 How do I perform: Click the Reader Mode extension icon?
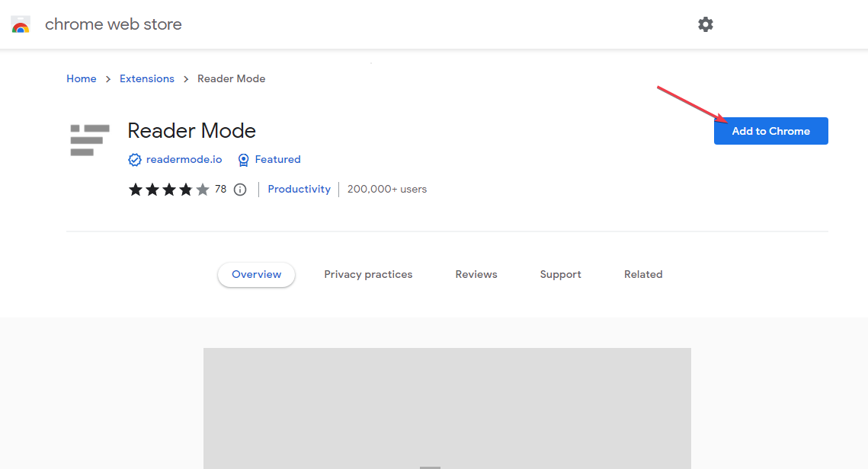[90, 140]
